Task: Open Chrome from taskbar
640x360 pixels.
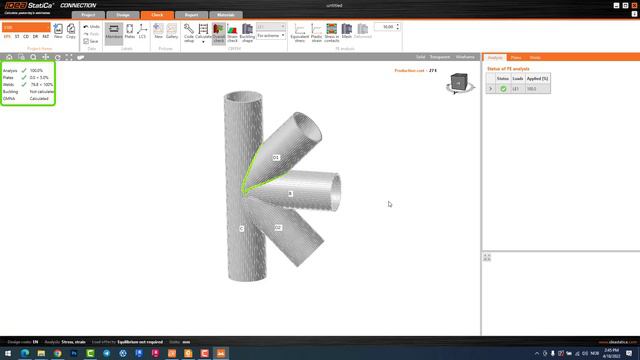Action: (x=58, y=353)
